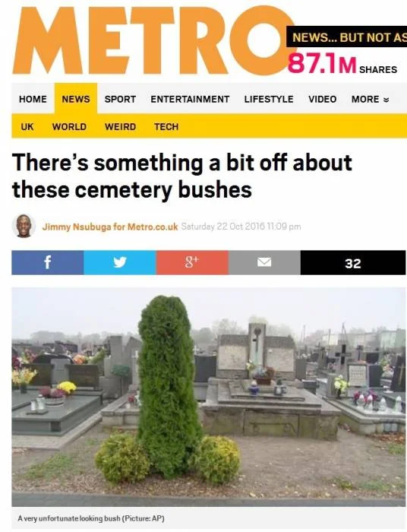Open the Tech news subcategory
This screenshot has height=532, width=407.
[x=166, y=127]
